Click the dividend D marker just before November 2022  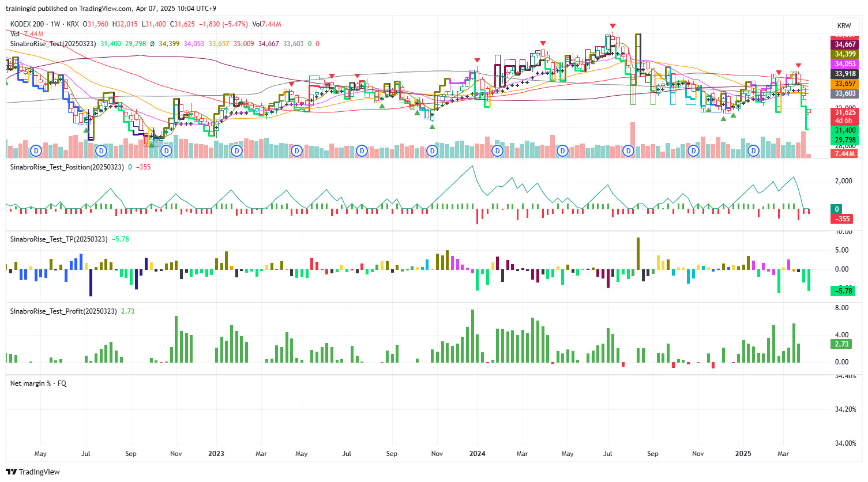(167, 151)
